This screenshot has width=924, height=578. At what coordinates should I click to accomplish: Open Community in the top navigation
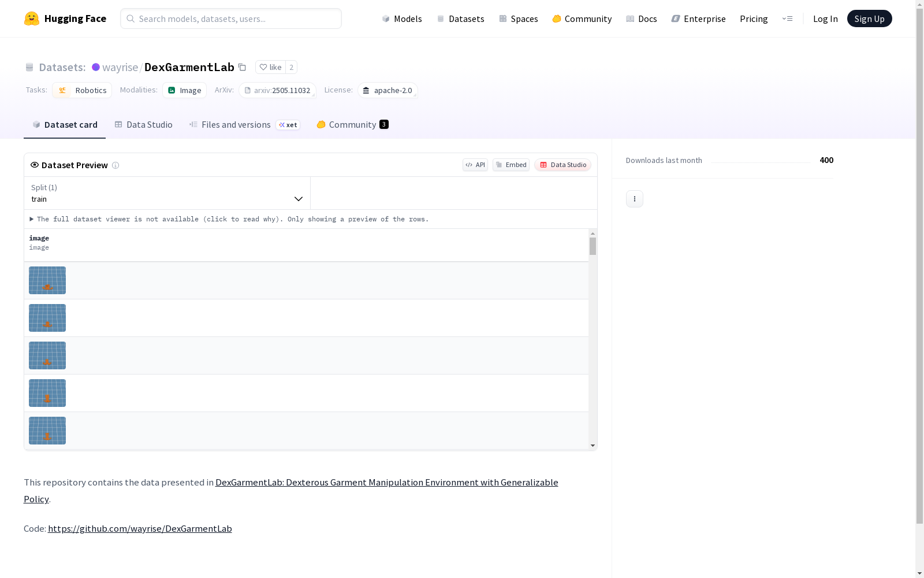(582, 18)
